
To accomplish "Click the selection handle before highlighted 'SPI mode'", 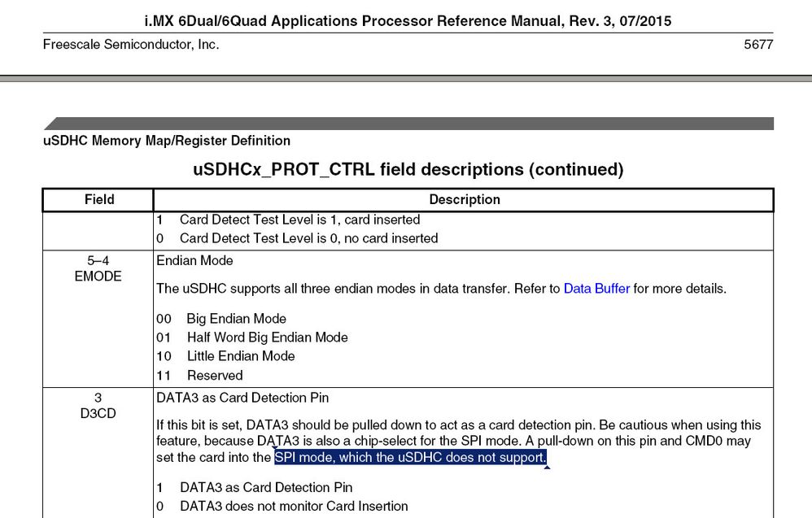I will [x=275, y=448].
